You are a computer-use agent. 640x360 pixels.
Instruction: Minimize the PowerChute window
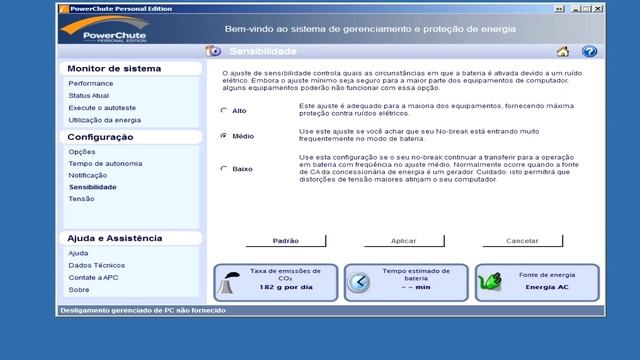pyautogui.click(x=576, y=9)
